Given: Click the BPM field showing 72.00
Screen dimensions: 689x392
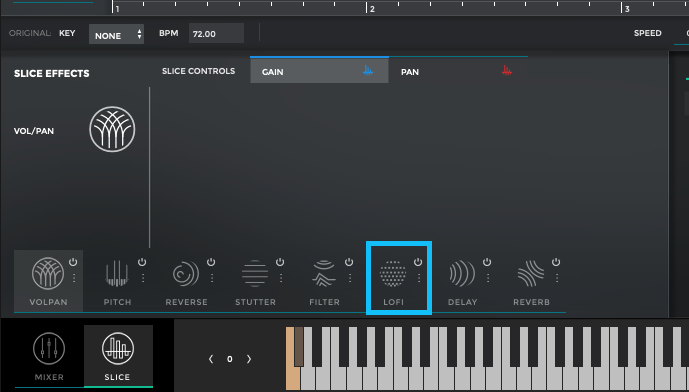Looking at the screenshot, I should click(x=216, y=33).
